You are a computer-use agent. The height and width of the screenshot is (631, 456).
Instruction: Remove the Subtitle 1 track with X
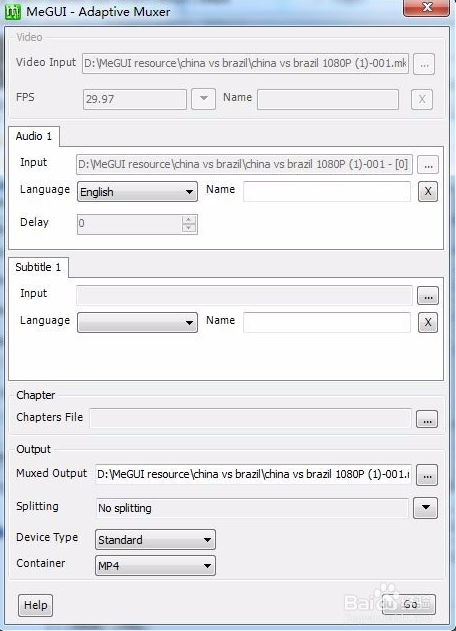[x=428, y=322]
